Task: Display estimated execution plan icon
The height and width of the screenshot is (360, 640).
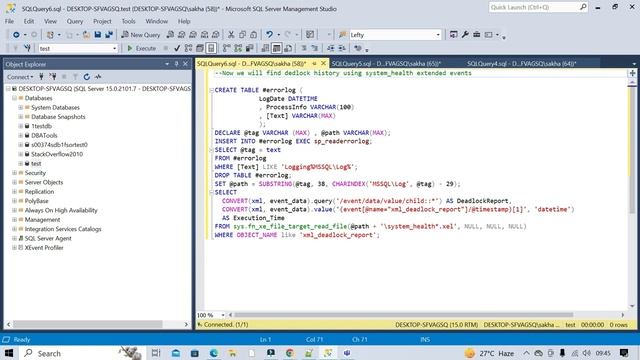Action: tap(188, 48)
